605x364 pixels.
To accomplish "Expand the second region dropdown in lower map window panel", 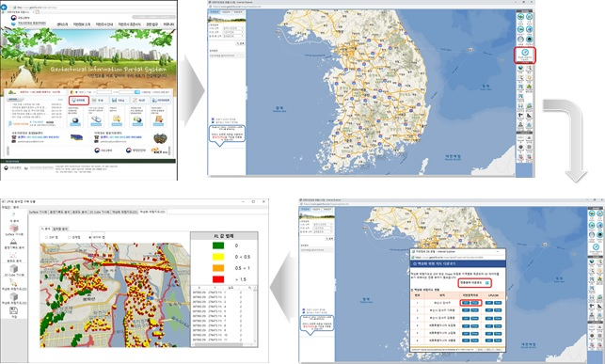I will pyautogui.click(x=324, y=229).
